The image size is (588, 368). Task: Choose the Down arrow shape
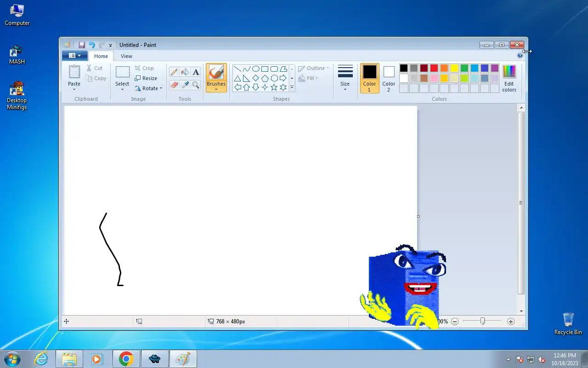256,87
